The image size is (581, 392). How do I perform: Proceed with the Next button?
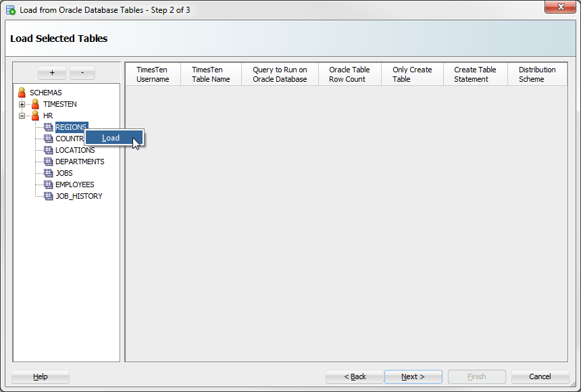click(413, 376)
